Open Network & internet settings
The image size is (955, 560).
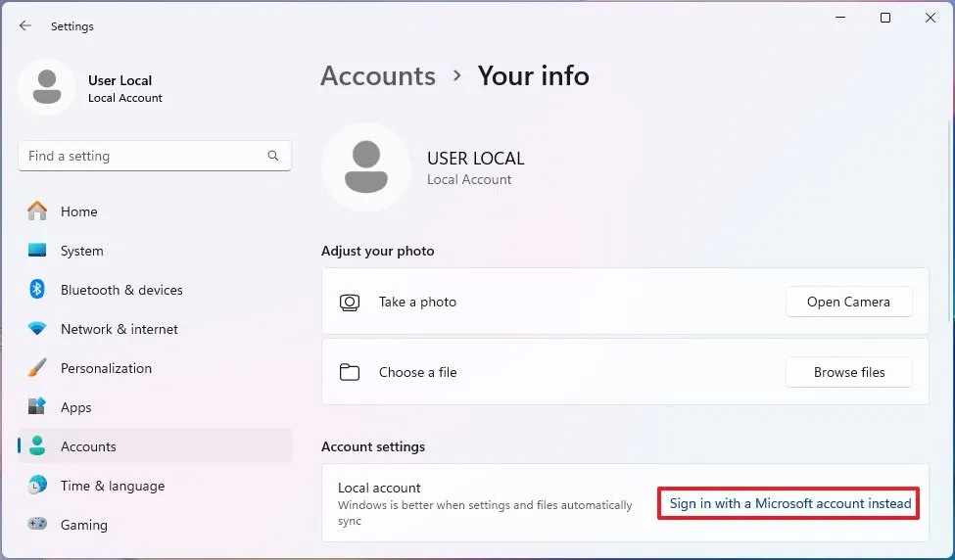(x=155, y=329)
